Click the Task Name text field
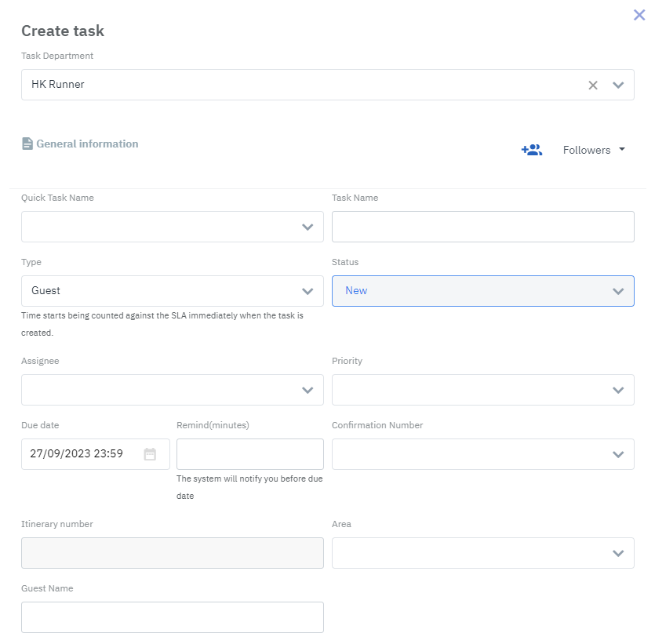 pos(482,227)
